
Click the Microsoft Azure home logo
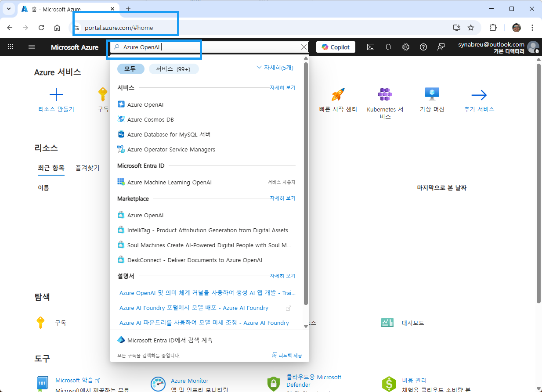(75, 47)
